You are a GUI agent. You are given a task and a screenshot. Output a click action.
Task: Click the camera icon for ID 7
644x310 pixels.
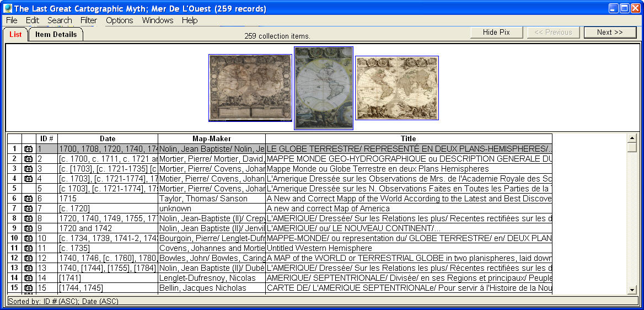click(29, 209)
